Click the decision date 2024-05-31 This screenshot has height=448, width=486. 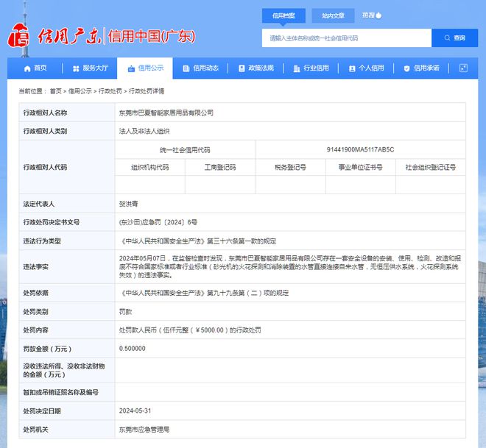[135, 410]
